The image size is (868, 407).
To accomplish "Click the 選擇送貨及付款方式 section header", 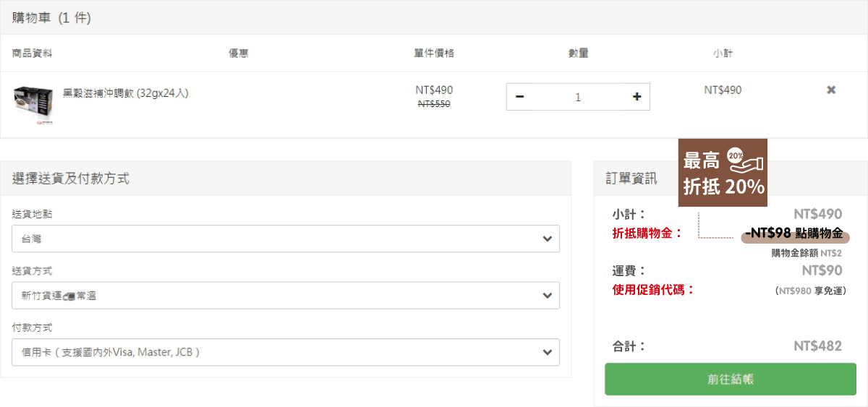I will click(71, 179).
